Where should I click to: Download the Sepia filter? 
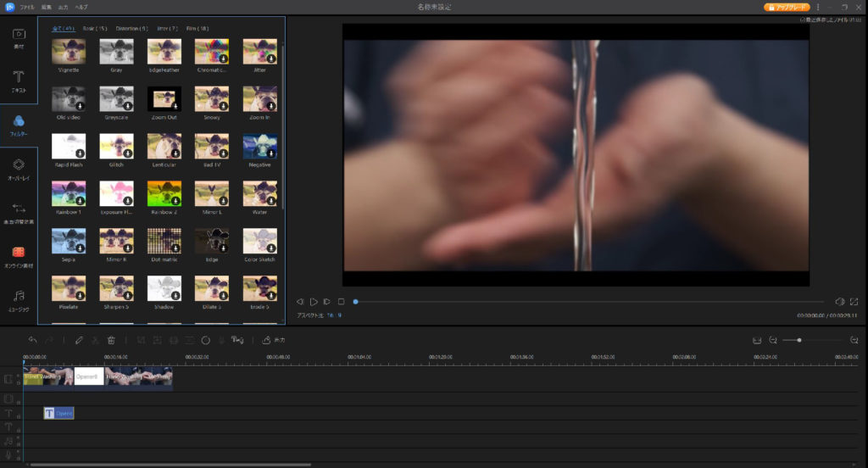[x=80, y=248]
